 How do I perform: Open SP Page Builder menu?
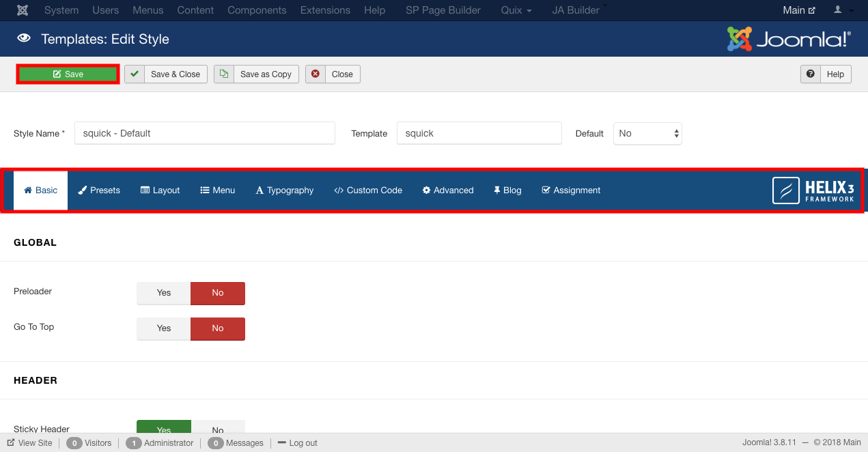click(x=443, y=10)
